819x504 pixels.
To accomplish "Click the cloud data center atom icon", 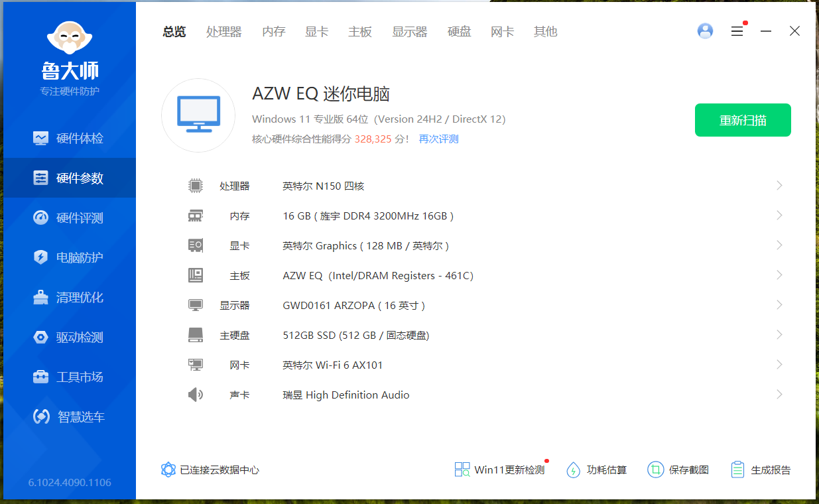I will pos(168,470).
